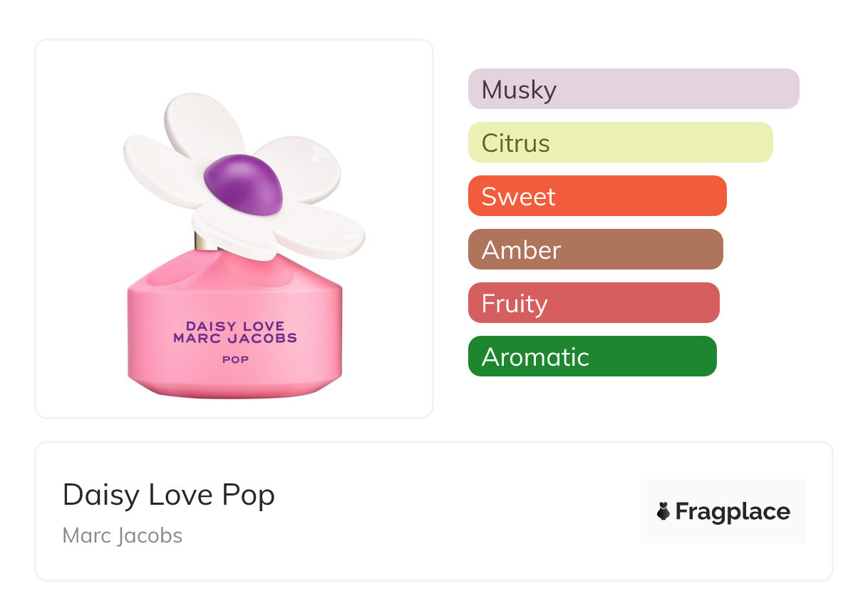Click the orange Sweet accord bar
Image resolution: width=868 pixels, height=616 pixels.
click(x=596, y=196)
